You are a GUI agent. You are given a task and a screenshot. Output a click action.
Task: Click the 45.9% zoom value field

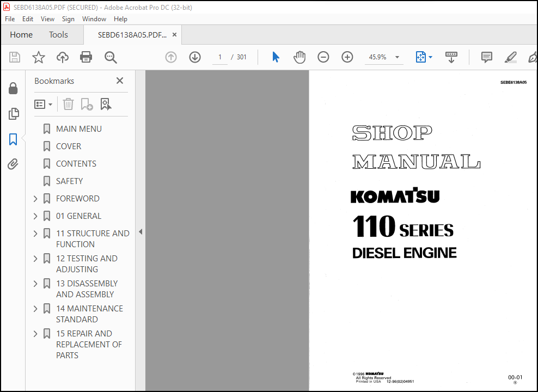(378, 57)
